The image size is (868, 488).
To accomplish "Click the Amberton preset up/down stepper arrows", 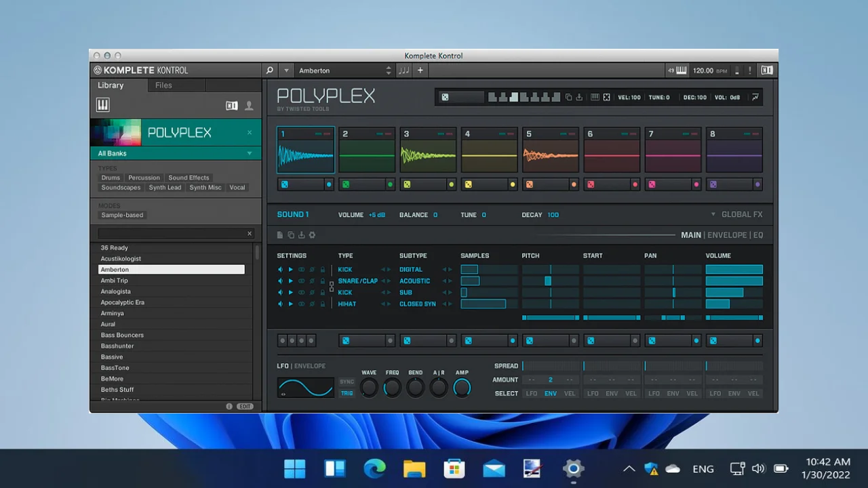I will coord(389,70).
